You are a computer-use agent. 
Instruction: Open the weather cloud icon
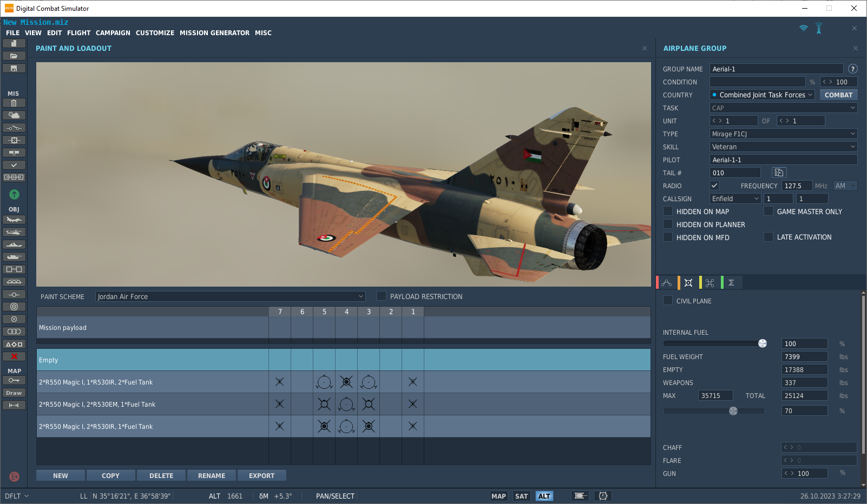pyautogui.click(x=14, y=115)
